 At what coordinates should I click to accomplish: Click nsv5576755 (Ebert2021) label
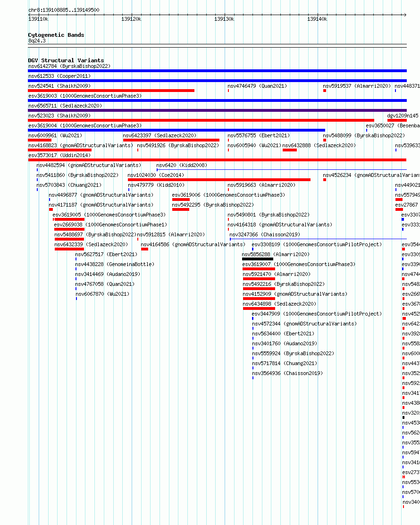point(259,135)
